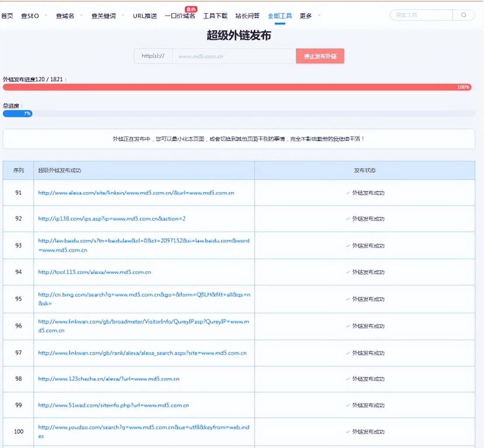Image resolution: width=484 pixels, height=448 pixels.
Task: Go to 首页 in navigation bar
Action: pos(7,16)
